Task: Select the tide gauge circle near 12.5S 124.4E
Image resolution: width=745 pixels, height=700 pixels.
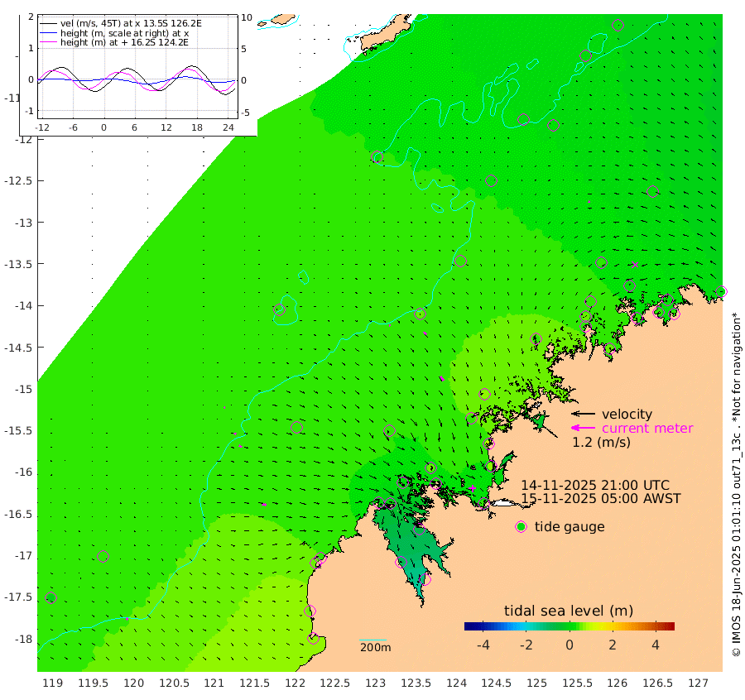Action: [491, 181]
